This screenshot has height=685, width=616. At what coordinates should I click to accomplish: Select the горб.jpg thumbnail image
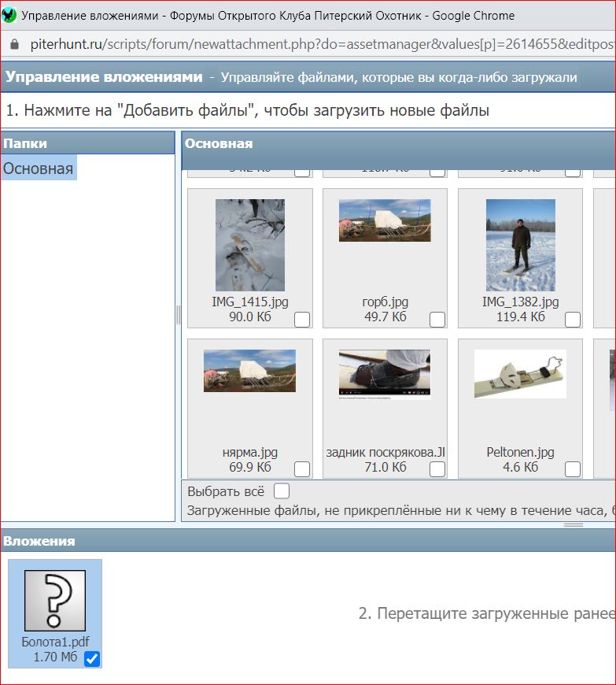click(x=385, y=220)
